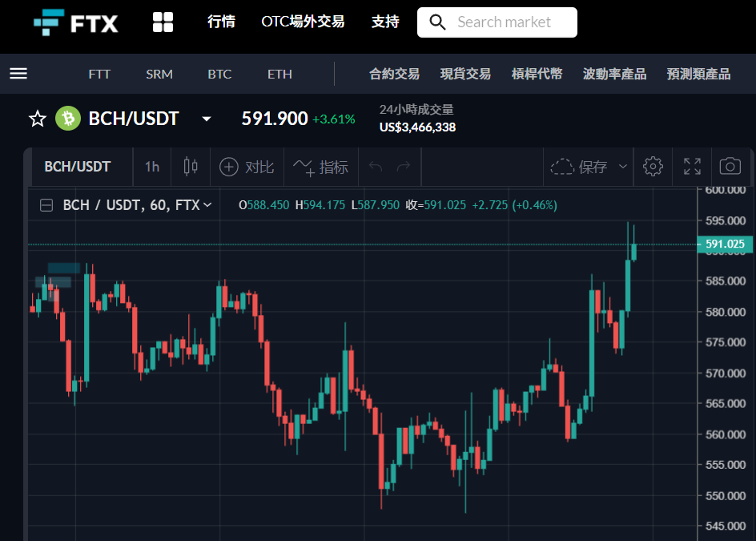Open OTC場外交易 menu
This screenshot has height=541, width=756.
point(303,22)
